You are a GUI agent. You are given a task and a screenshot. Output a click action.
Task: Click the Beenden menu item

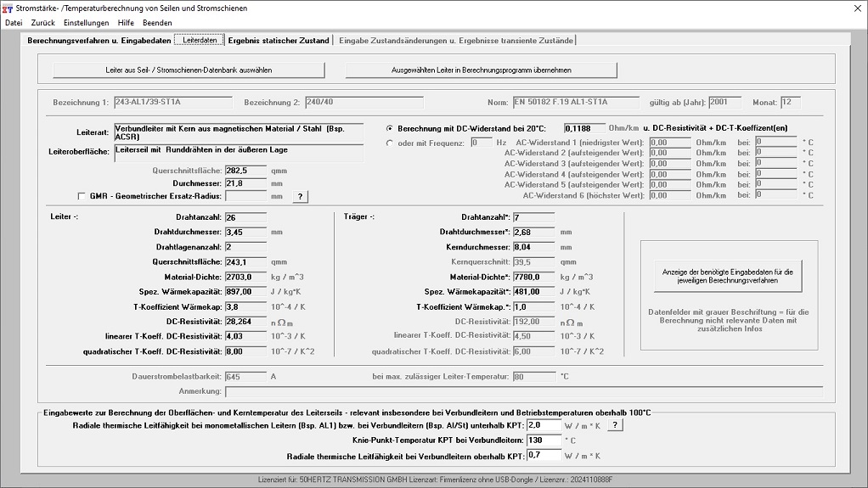tap(157, 23)
